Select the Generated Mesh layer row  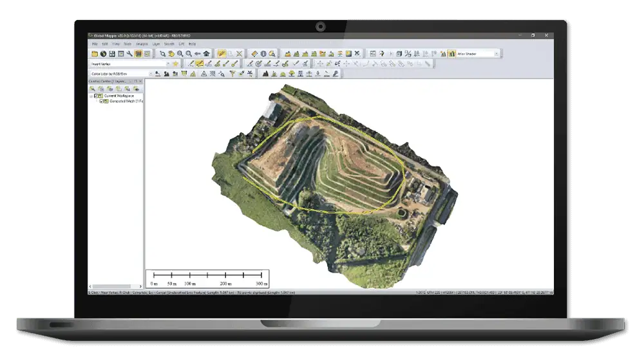tap(121, 101)
